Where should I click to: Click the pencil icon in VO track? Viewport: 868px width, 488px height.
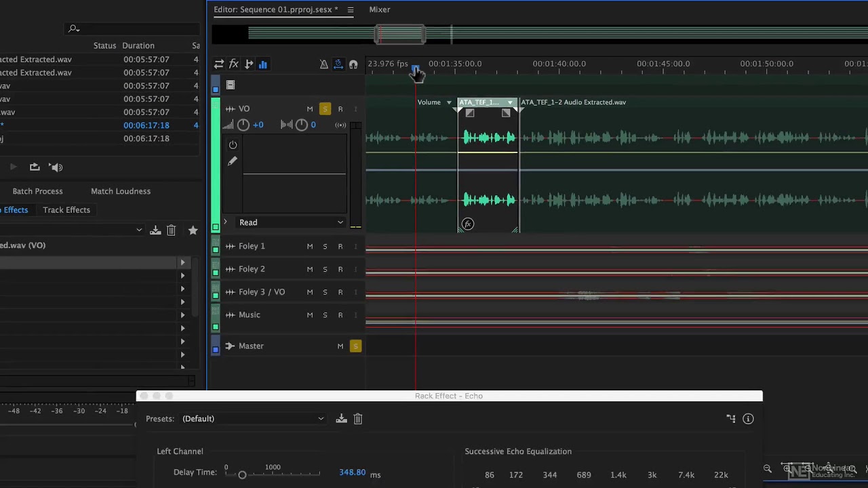(x=233, y=161)
